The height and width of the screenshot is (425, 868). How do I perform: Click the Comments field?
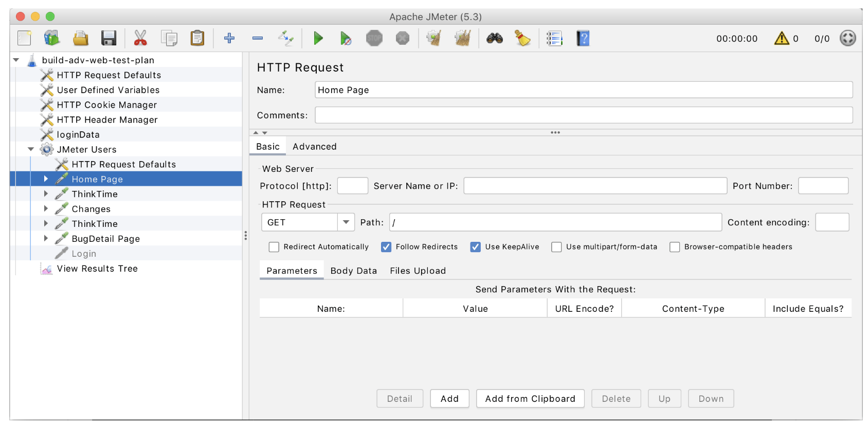click(584, 115)
